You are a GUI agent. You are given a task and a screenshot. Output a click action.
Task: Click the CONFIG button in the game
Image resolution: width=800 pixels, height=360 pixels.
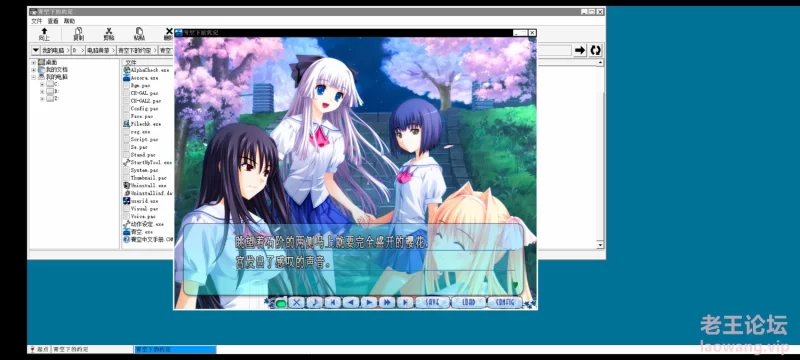[504, 302]
